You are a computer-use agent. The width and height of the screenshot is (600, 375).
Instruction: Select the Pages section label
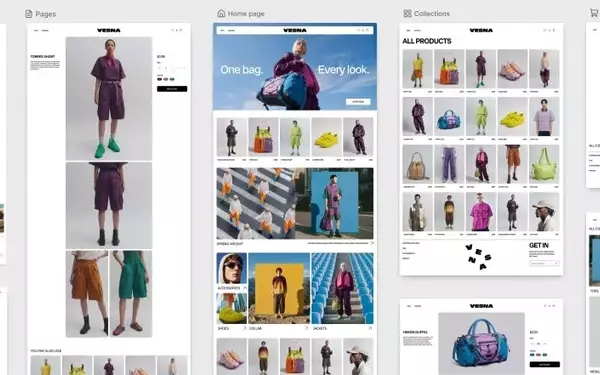tap(46, 14)
